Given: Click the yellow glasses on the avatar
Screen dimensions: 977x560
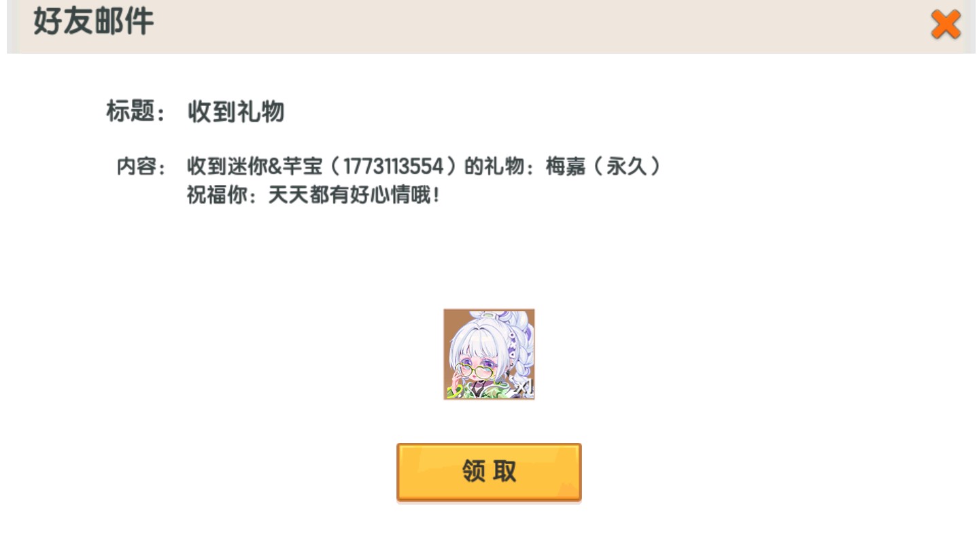Looking at the screenshot, I should [x=475, y=370].
